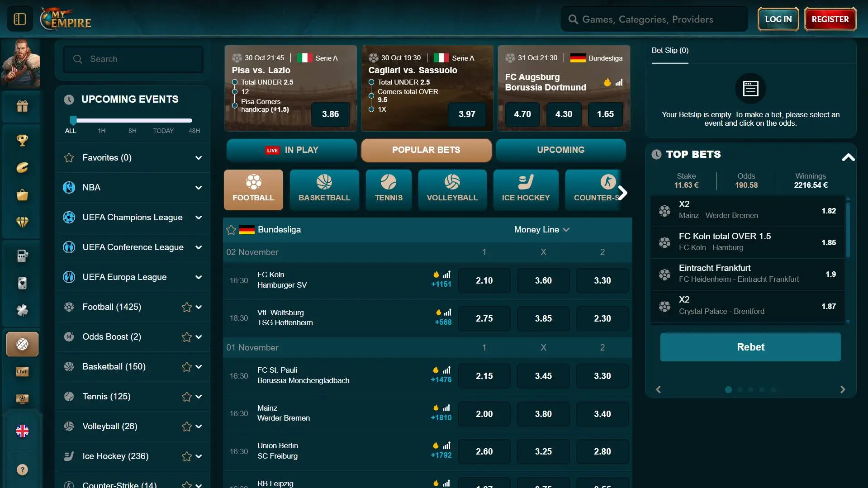Toggle the Tennis category favorite star
The height and width of the screenshot is (488, 868).
187,397
